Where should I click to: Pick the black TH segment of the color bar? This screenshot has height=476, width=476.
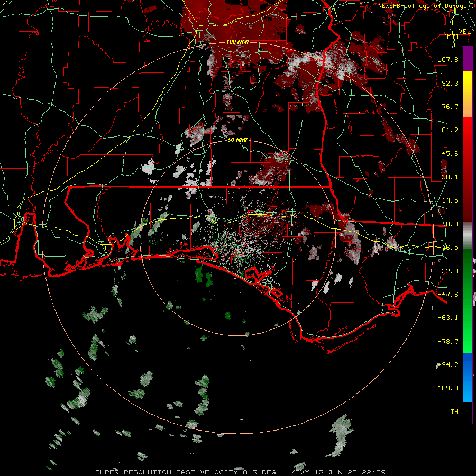pos(467,412)
